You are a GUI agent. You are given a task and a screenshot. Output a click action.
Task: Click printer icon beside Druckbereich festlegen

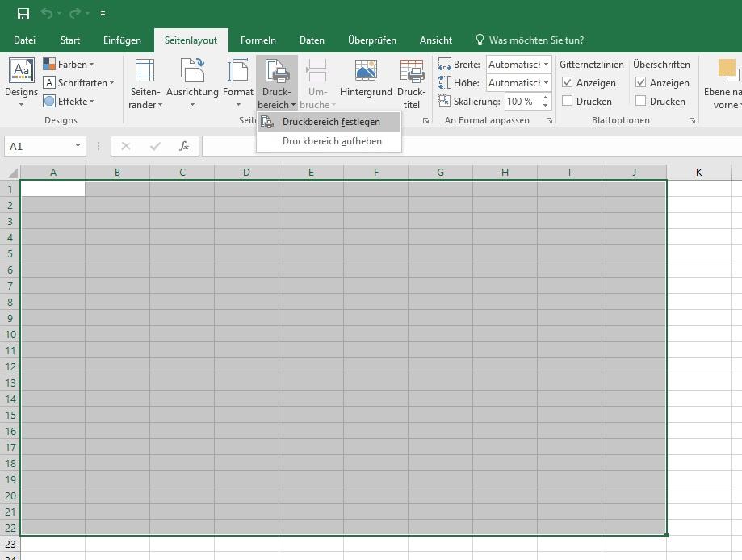click(x=267, y=122)
